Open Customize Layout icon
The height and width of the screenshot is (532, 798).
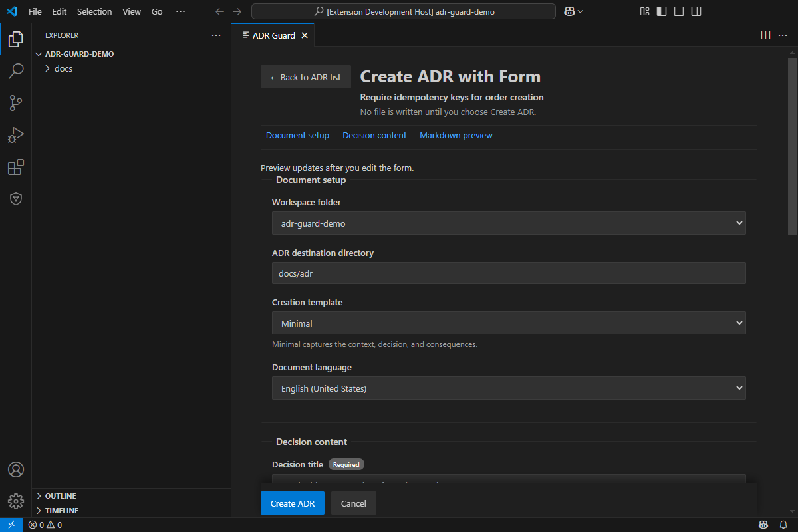[x=644, y=11]
